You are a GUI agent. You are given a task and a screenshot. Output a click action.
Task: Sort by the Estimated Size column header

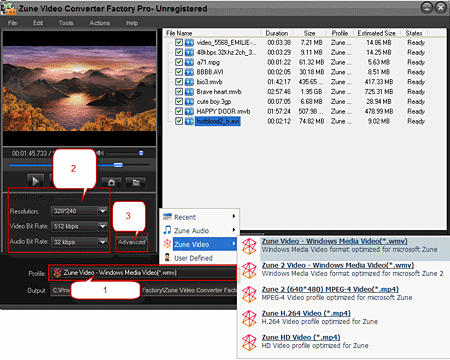coord(377,33)
